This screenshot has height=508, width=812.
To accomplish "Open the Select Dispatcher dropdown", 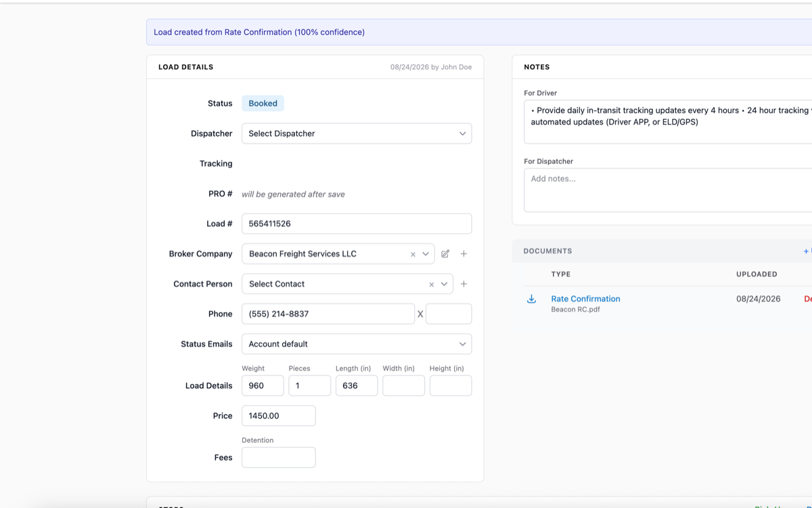I will point(357,133).
